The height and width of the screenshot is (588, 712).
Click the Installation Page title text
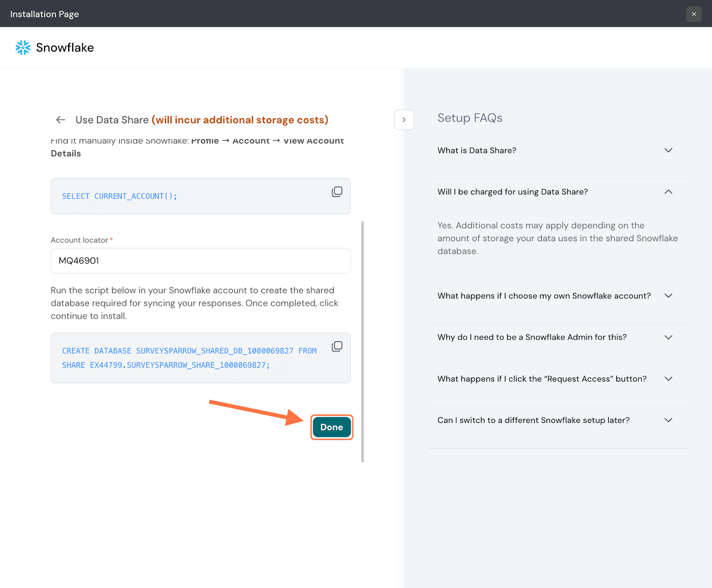pos(44,14)
